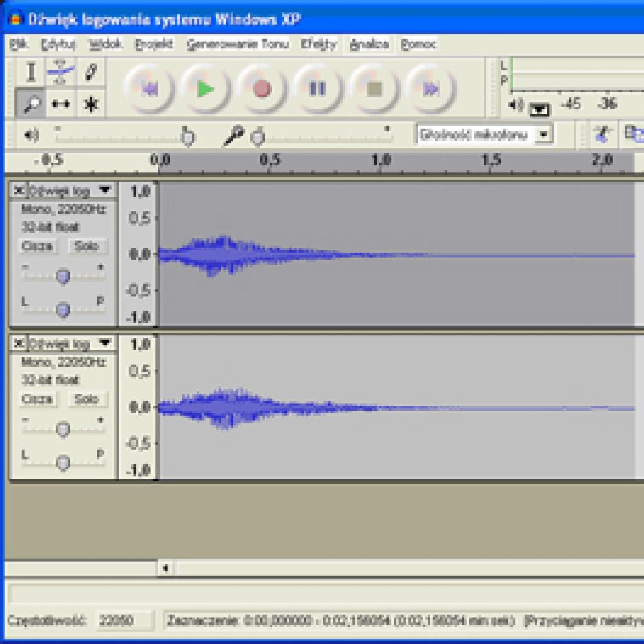Open the Widok menu
The height and width of the screenshot is (644, 644).
(106, 43)
